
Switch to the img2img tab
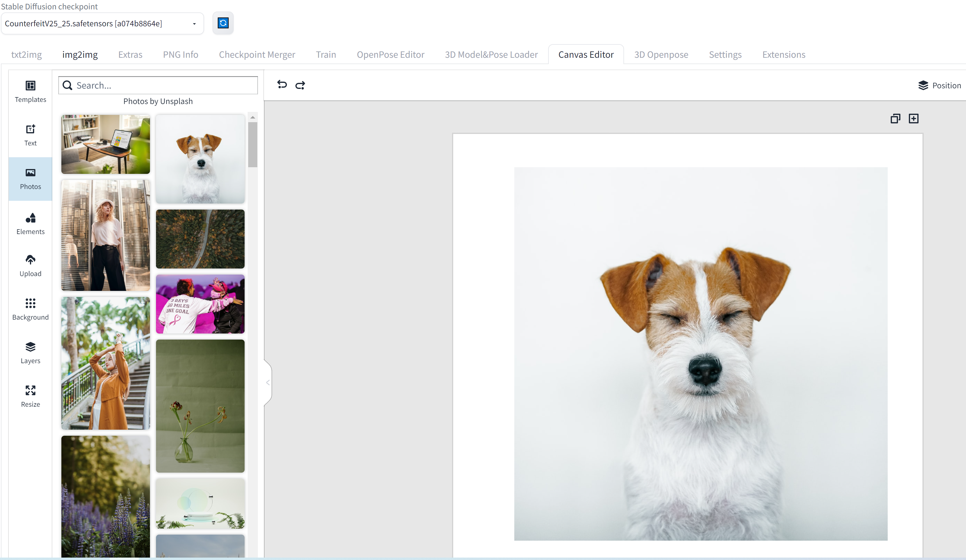(x=80, y=54)
